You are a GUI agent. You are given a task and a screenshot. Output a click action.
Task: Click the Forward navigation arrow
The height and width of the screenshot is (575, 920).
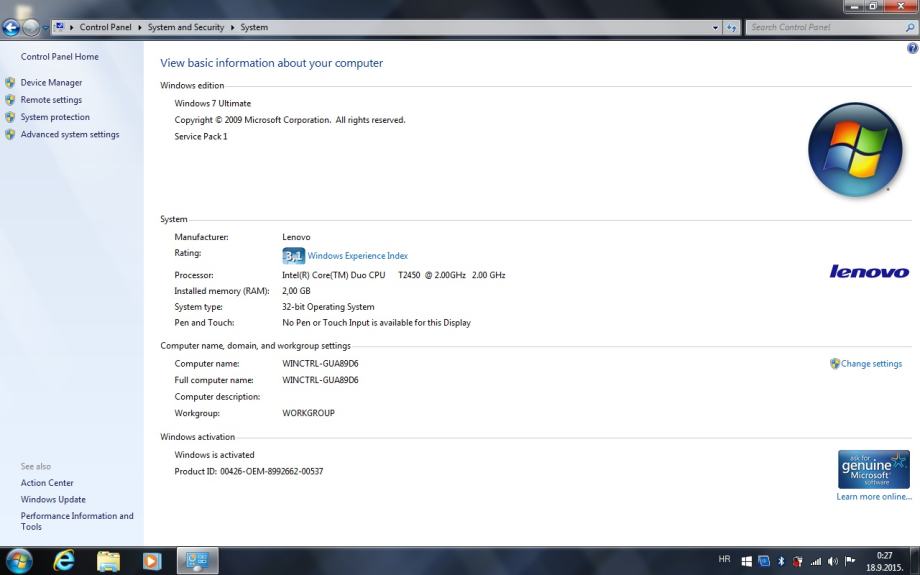pyautogui.click(x=31, y=27)
